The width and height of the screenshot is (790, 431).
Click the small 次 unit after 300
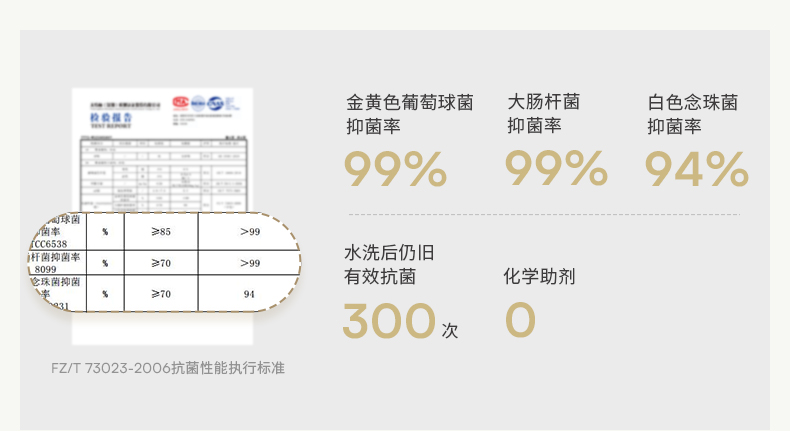(450, 330)
